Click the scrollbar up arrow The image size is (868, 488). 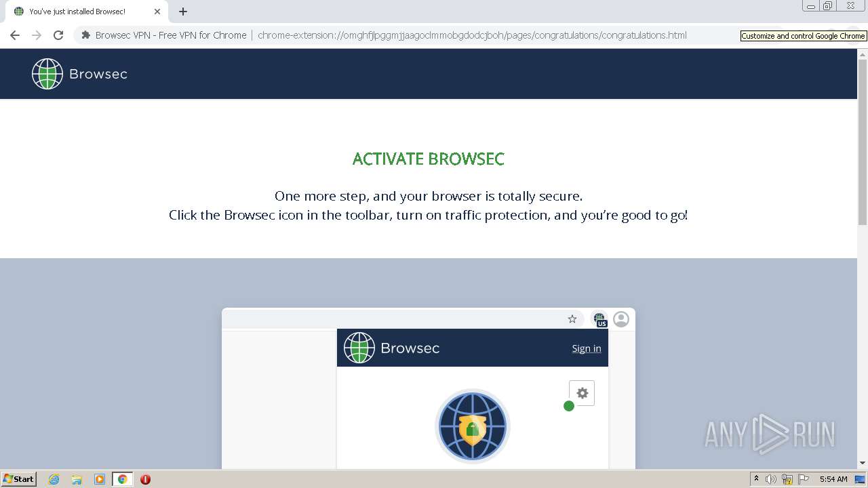(863, 54)
